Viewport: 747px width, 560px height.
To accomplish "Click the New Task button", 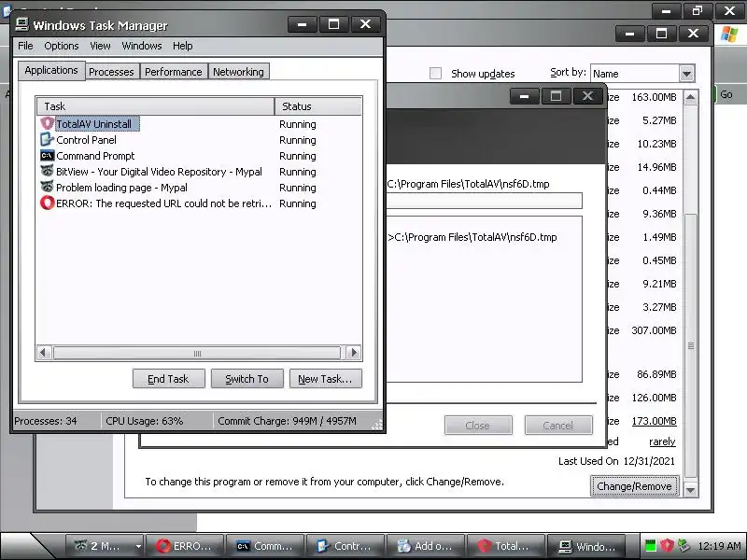I will [x=325, y=379].
